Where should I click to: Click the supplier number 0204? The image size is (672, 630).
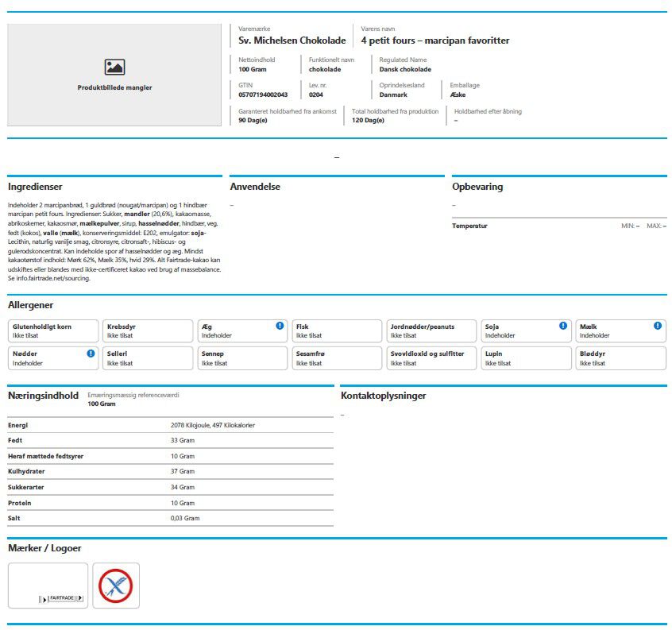point(316,95)
